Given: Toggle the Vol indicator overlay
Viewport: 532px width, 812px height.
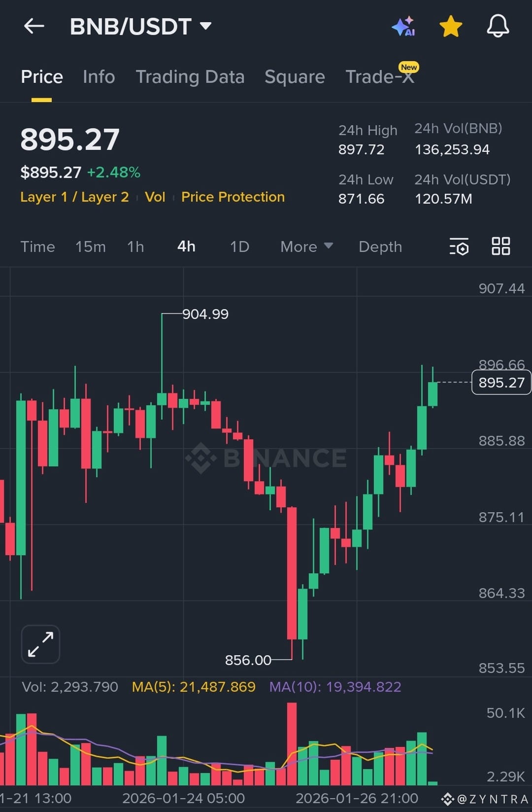Looking at the screenshot, I should tap(155, 197).
